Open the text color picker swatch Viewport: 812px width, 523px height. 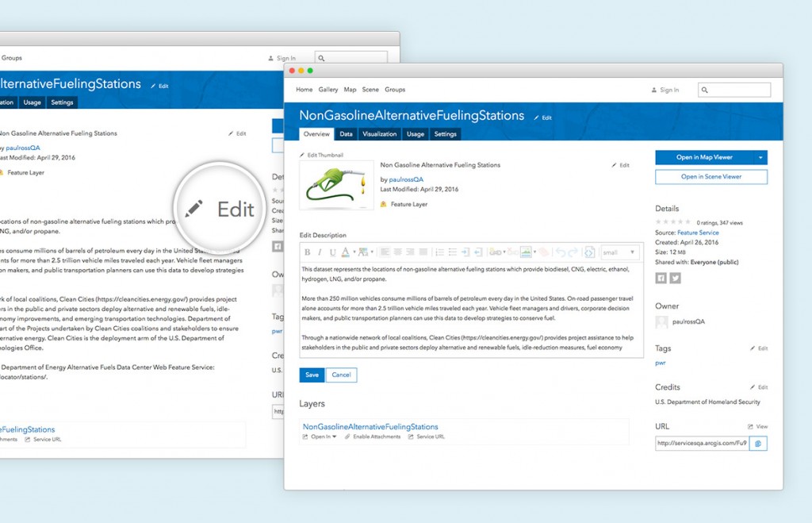[x=344, y=252]
